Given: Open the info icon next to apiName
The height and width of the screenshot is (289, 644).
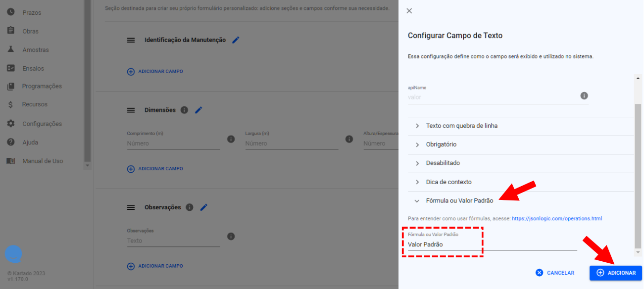Looking at the screenshot, I should coord(584,96).
